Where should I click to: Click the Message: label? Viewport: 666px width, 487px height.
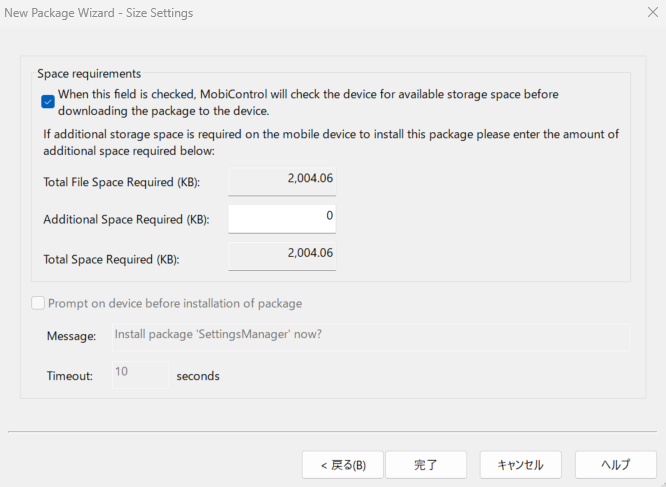[x=71, y=336]
